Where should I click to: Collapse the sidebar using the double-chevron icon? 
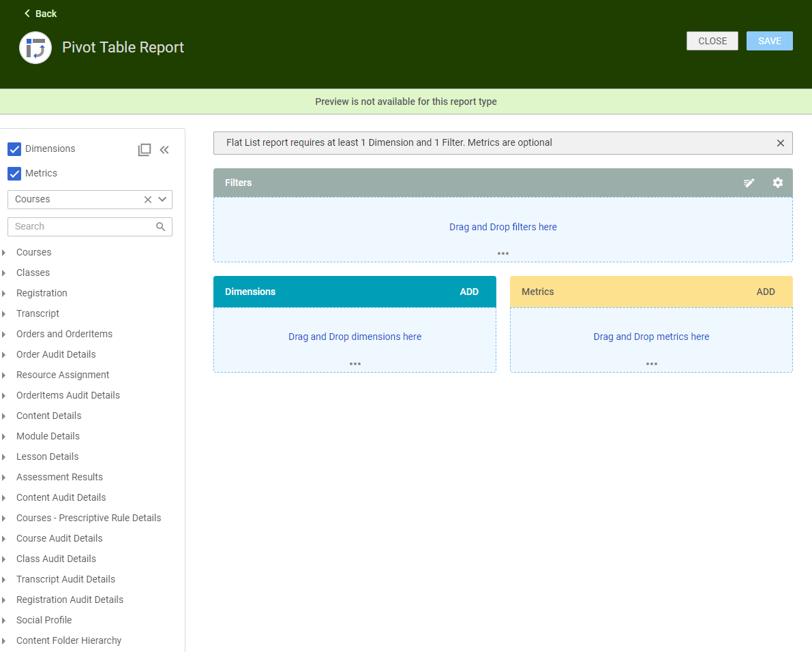[164, 149]
